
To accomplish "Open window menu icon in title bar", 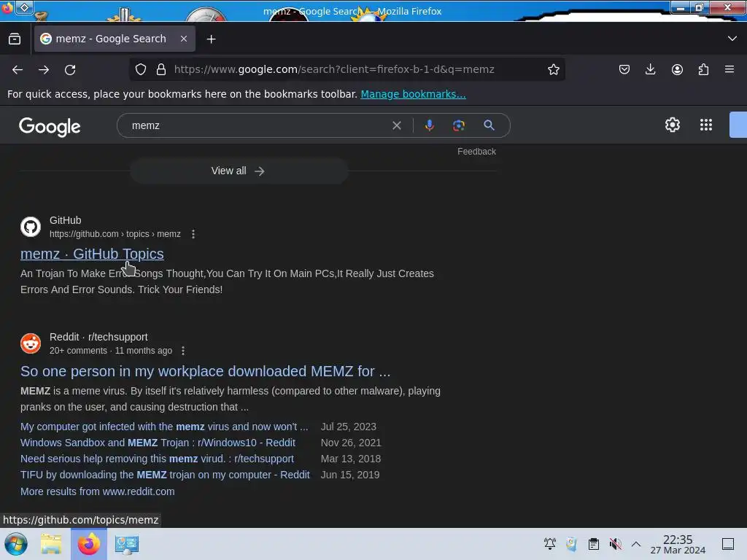I will pos(7,8).
